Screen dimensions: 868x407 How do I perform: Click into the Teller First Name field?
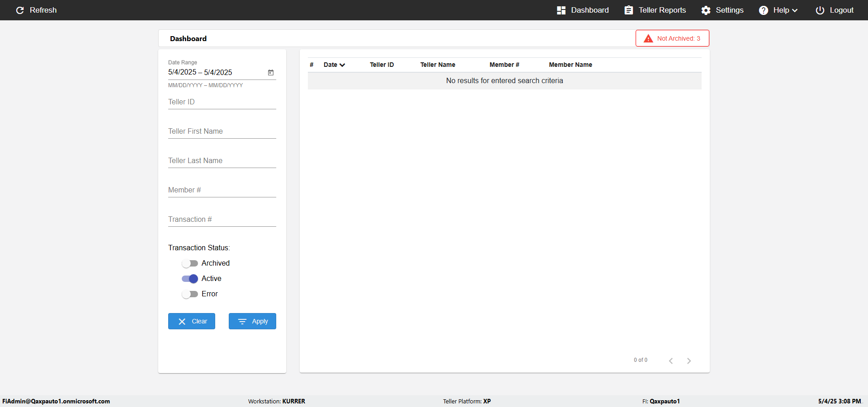pyautogui.click(x=222, y=131)
